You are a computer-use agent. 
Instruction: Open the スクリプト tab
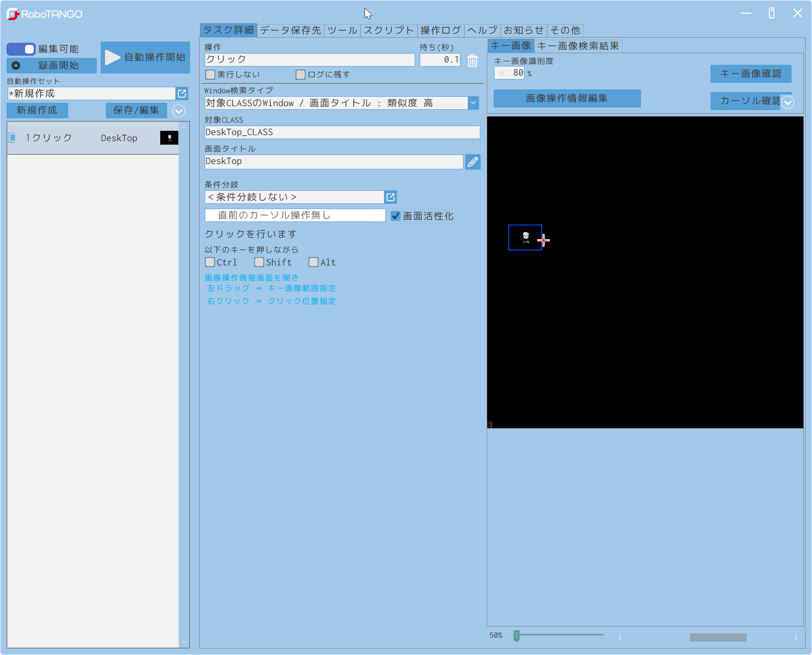(x=389, y=30)
